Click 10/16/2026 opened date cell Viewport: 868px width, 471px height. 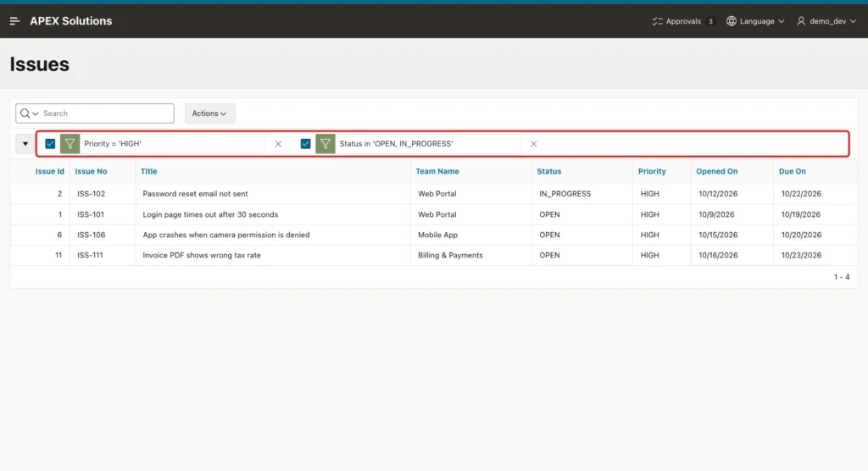pos(718,255)
